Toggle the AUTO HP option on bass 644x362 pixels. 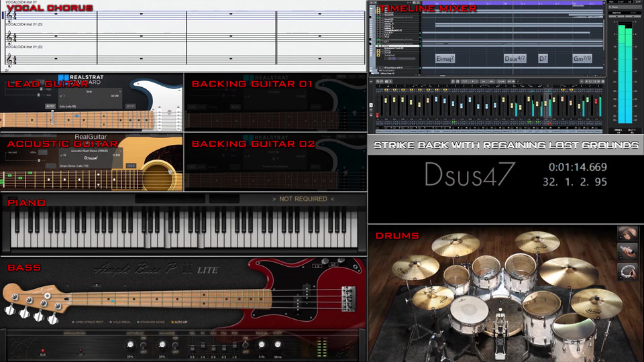180,322
